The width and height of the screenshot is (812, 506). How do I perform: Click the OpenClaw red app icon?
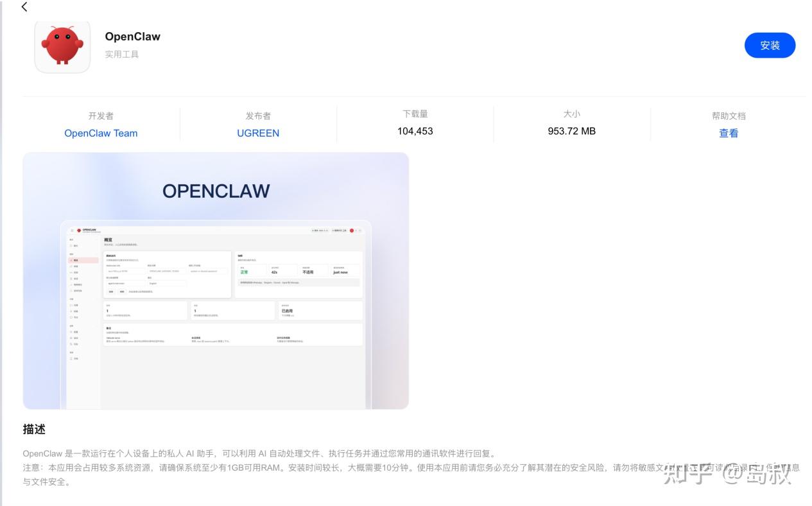[x=62, y=46]
